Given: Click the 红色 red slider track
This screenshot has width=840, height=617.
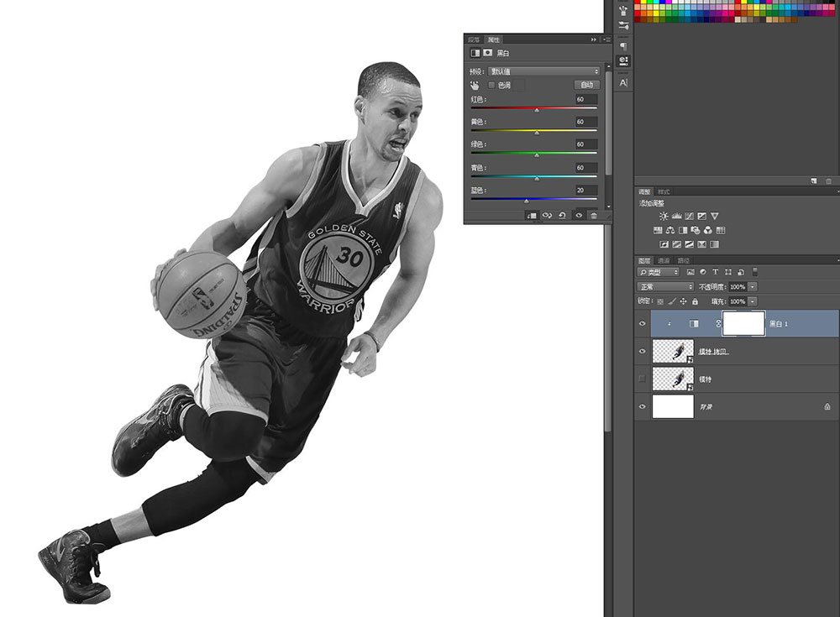Looking at the screenshot, I should tap(534, 109).
